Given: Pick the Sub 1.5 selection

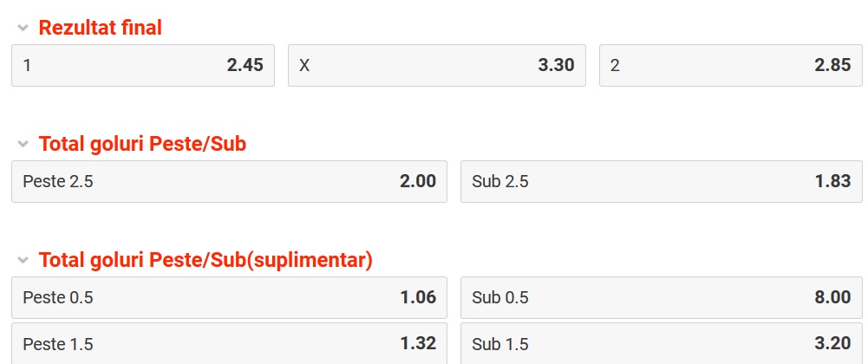Looking at the screenshot, I should 661,343.
